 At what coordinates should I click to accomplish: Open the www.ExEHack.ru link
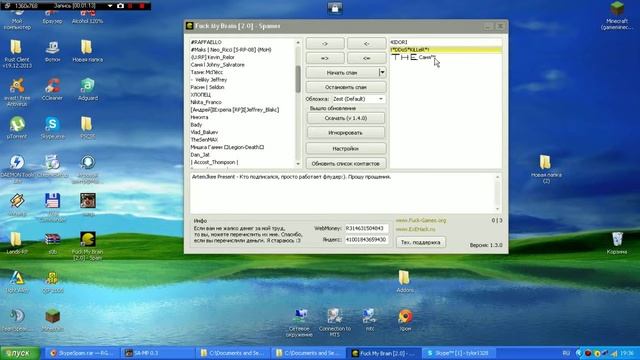pos(416,229)
